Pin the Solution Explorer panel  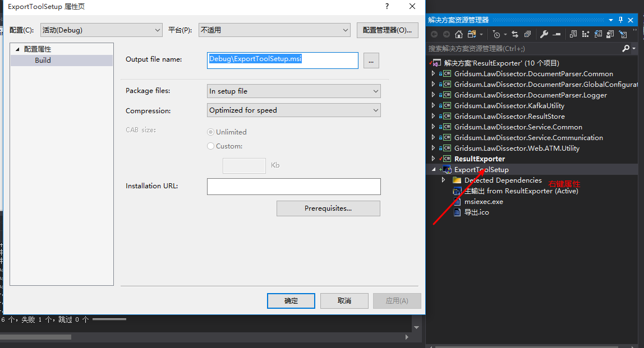[621, 20]
